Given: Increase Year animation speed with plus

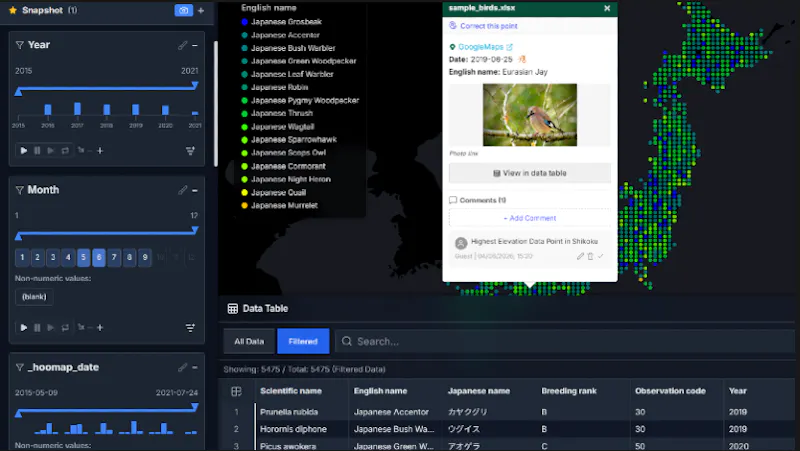Looking at the screenshot, I should click(x=100, y=151).
